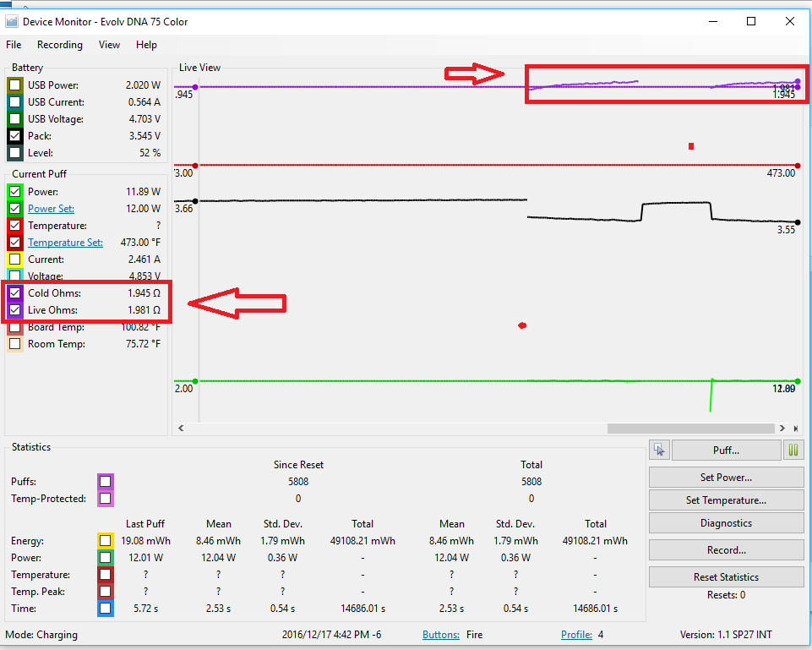Click the Device Monitor app icon in the title bar
The width and height of the screenshot is (812, 650).
coord(12,22)
